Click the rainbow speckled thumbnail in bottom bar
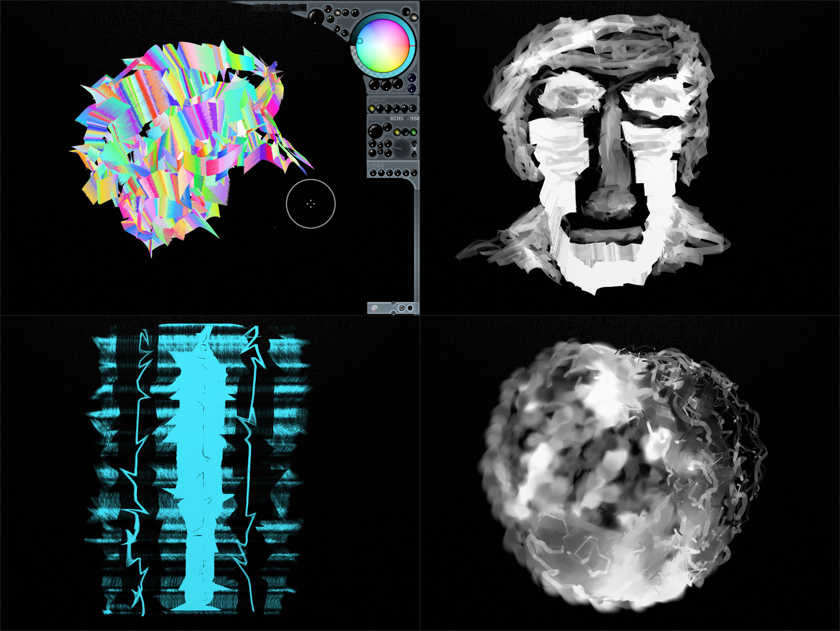The image size is (840, 631). tap(374, 308)
